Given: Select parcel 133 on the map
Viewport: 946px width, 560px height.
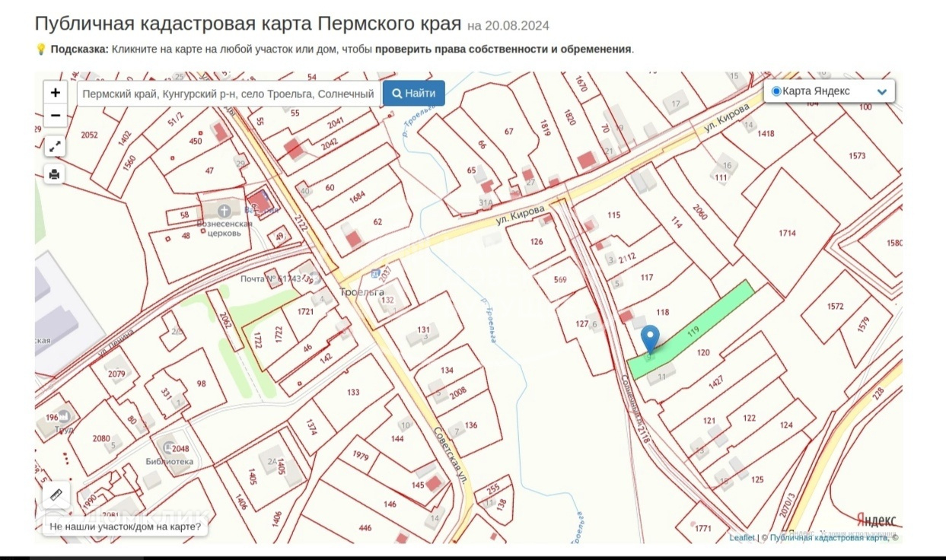Looking at the screenshot, I should 352,392.
